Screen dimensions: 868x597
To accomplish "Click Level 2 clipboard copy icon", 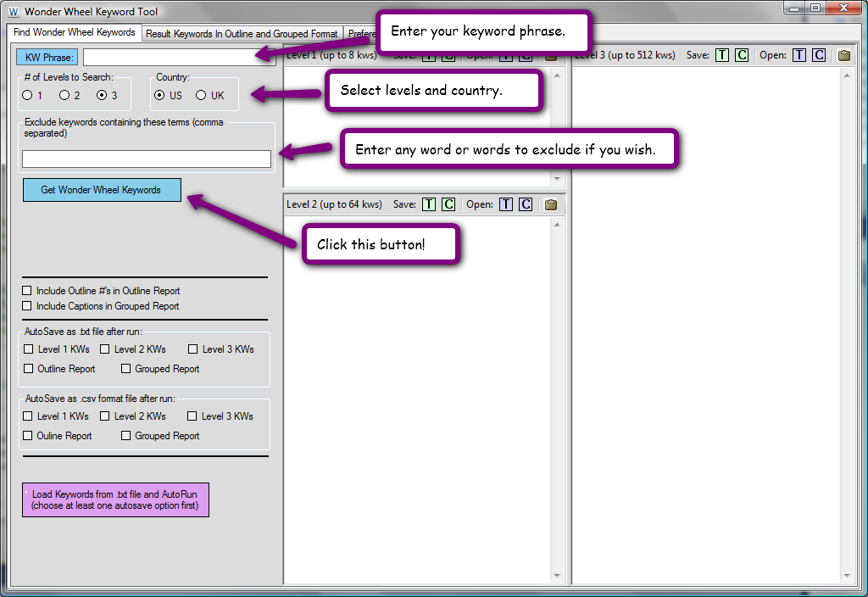I will tap(551, 204).
